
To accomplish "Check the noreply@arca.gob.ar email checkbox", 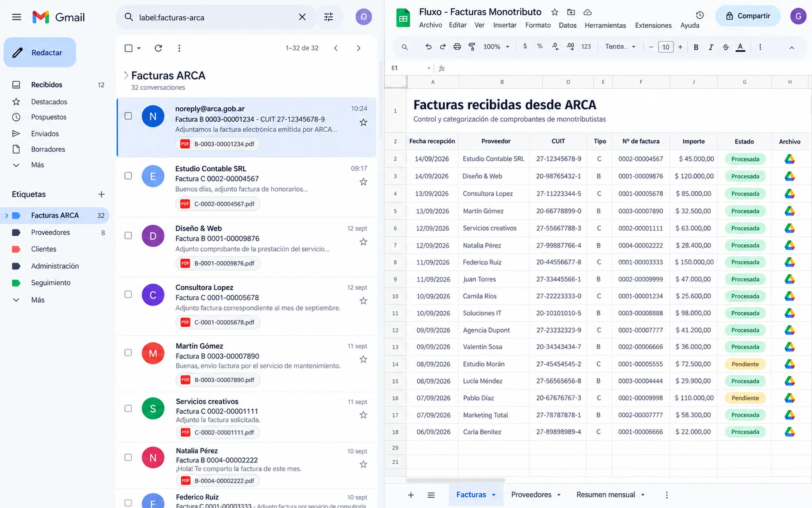I will pos(128,116).
